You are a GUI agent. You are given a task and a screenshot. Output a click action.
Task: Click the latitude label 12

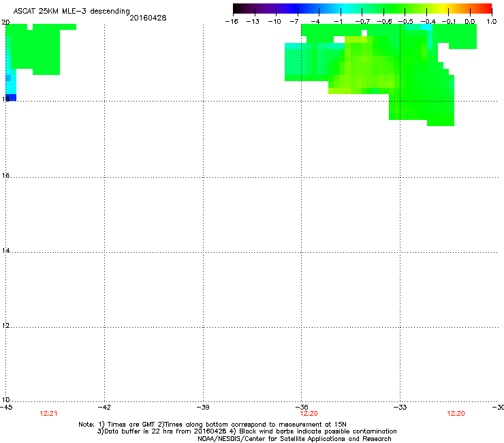(x=5, y=326)
